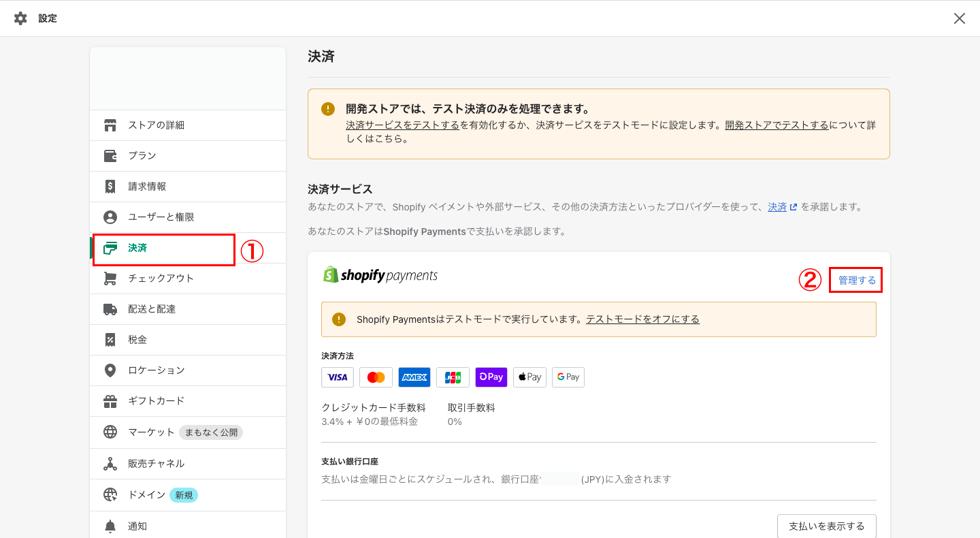The image size is (980, 538).
Task: Click the Shopify Payments logo
Action: pyautogui.click(x=380, y=275)
